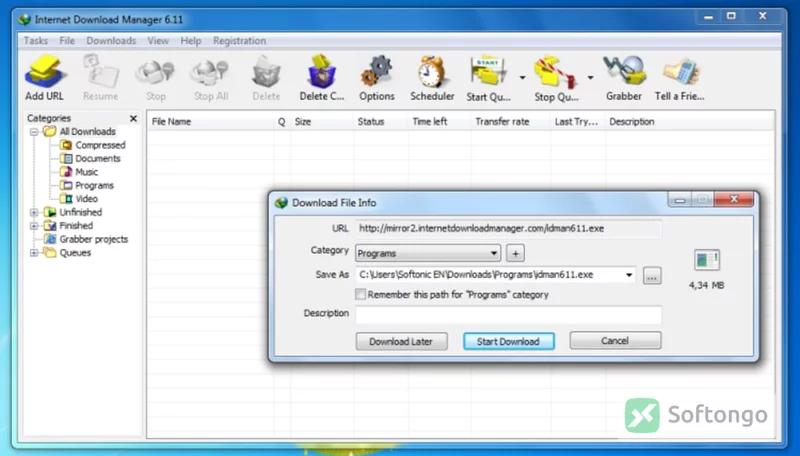Sort by Status column header
Screen dimensions: 800x456
pyautogui.click(x=381, y=122)
